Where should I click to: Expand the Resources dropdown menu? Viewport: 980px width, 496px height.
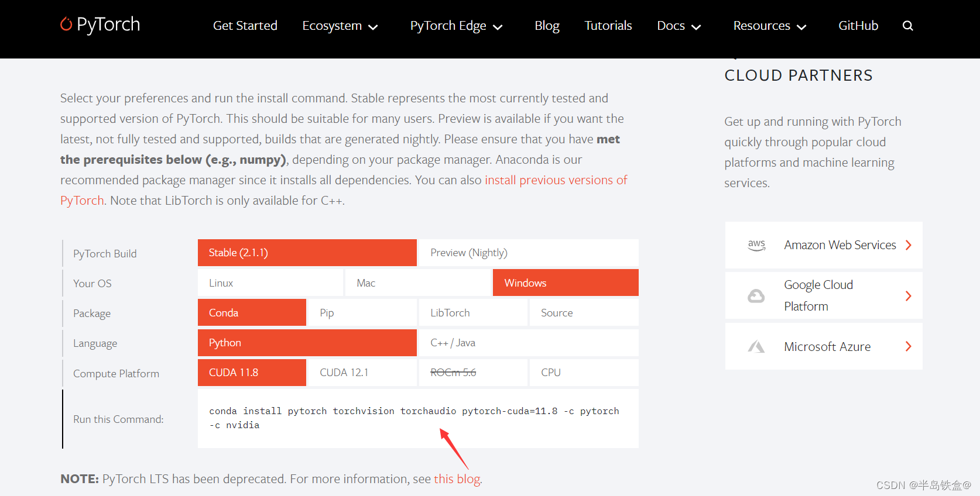[770, 26]
